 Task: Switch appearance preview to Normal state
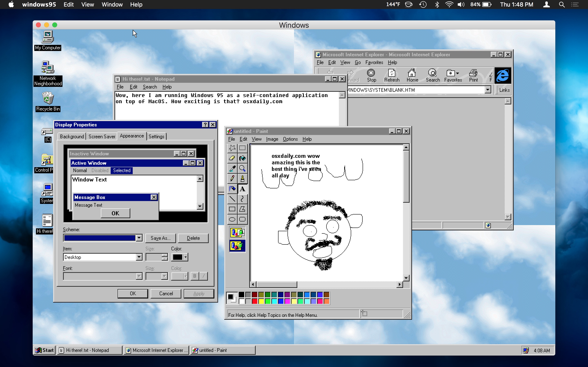[80, 170]
